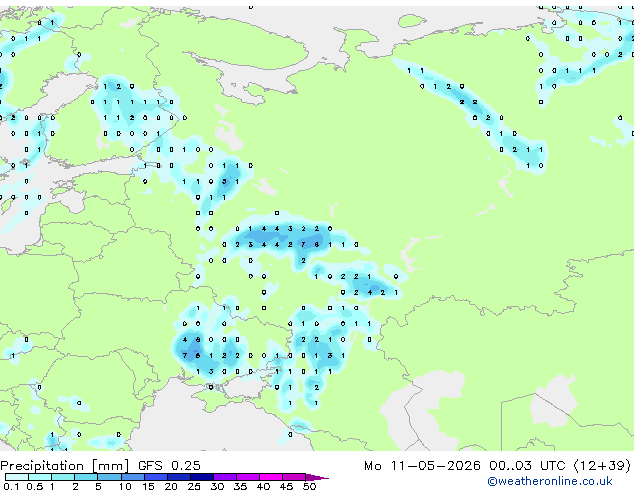
Task: Click the 30–35 mm purple swatch
Action: (224, 477)
